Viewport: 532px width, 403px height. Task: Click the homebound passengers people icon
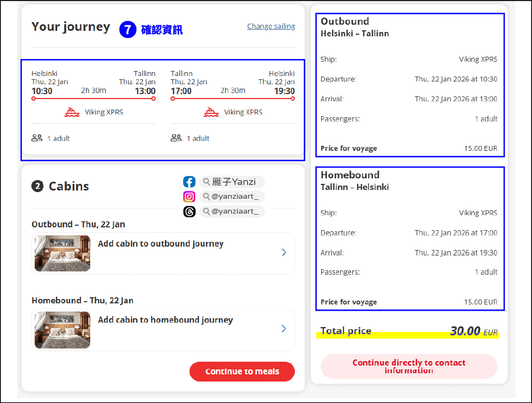pyautogui.click(x=176, y=138)
